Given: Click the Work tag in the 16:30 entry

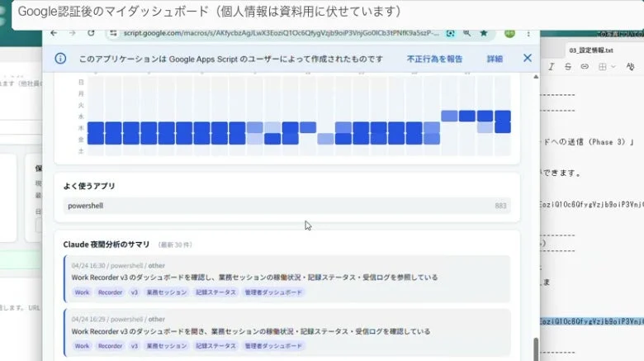Looking at the screenshot, I should click(82, 292).
